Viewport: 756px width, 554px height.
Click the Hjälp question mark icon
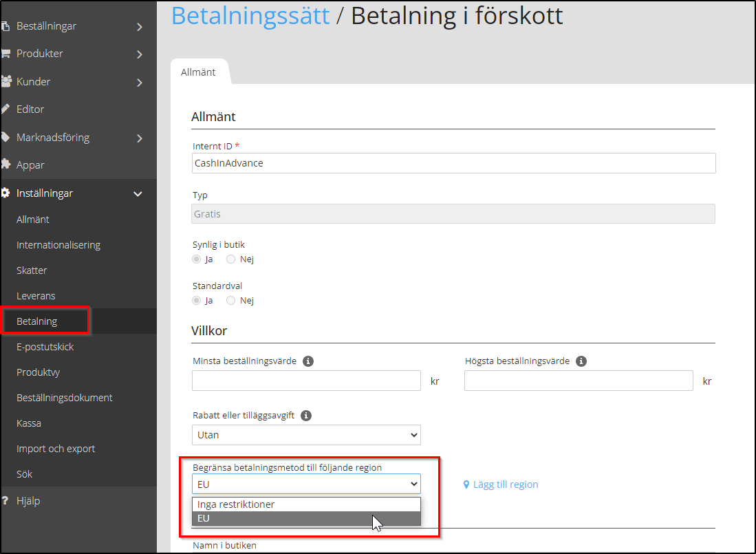point(6,500)
